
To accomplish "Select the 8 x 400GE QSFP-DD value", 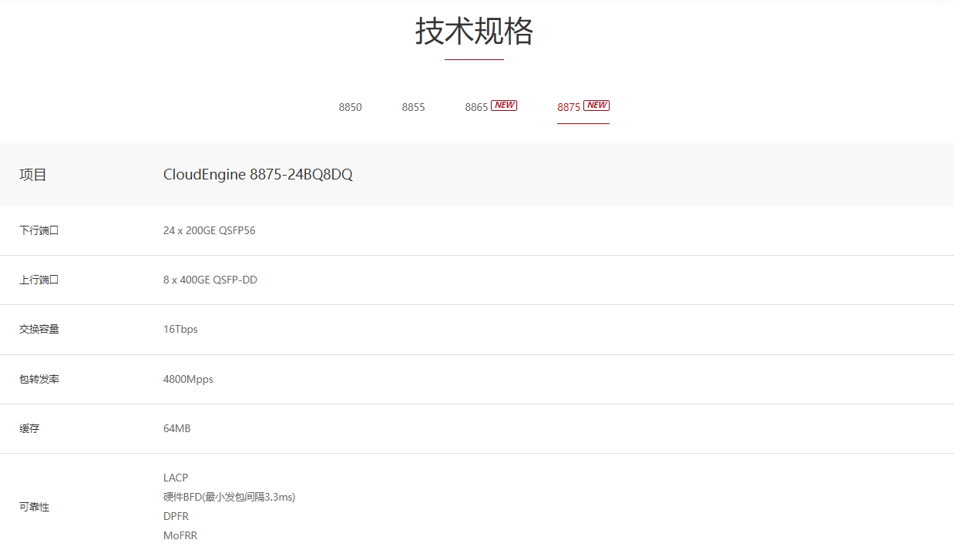I will click(210, 280).
